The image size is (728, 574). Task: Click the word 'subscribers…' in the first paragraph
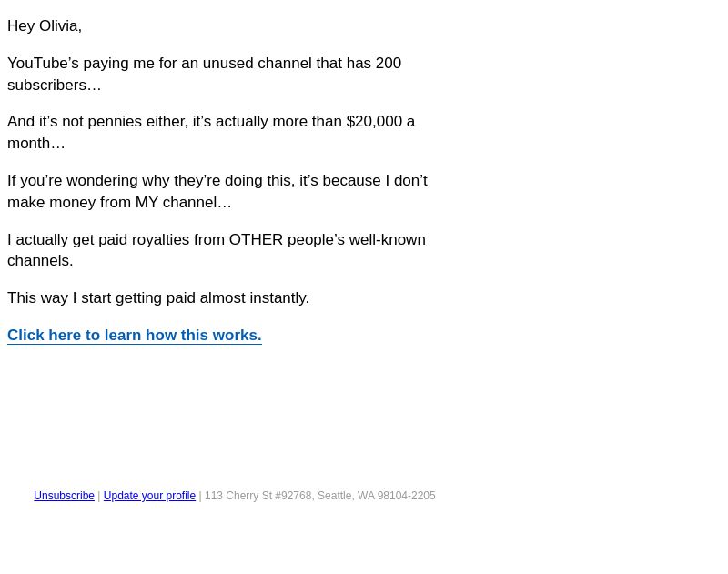point(55,86)
